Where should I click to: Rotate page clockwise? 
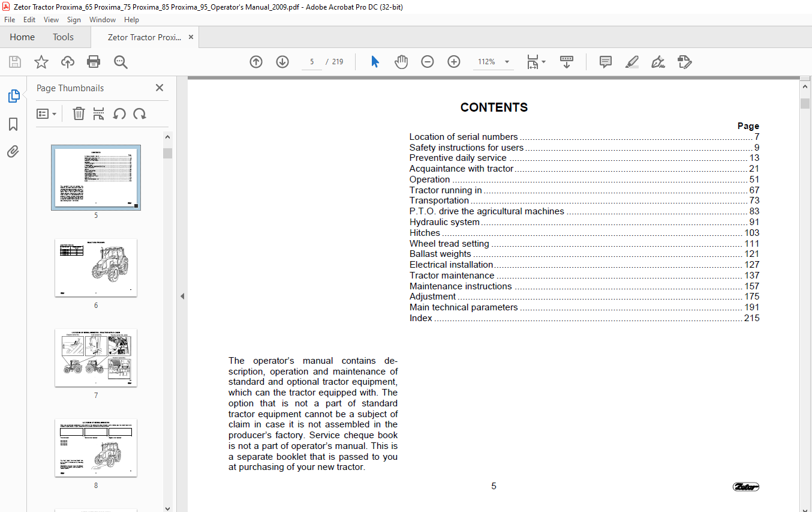[140, 113]
